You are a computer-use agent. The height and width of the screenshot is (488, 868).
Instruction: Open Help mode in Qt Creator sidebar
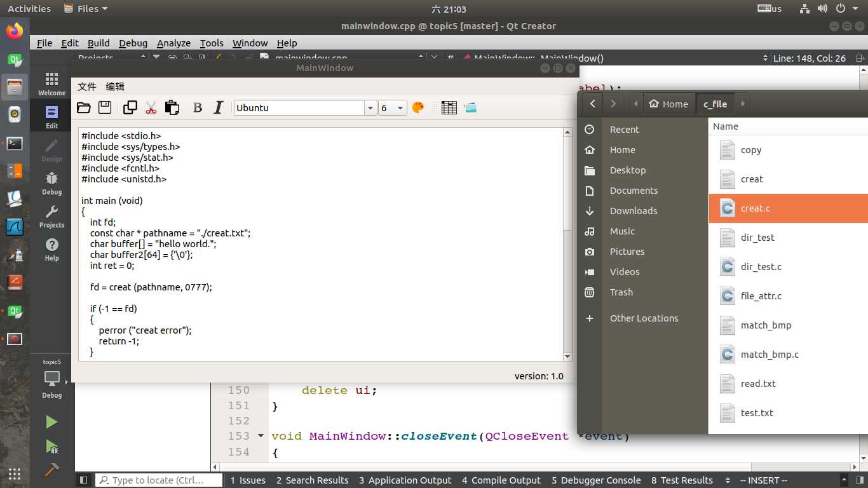52,249
